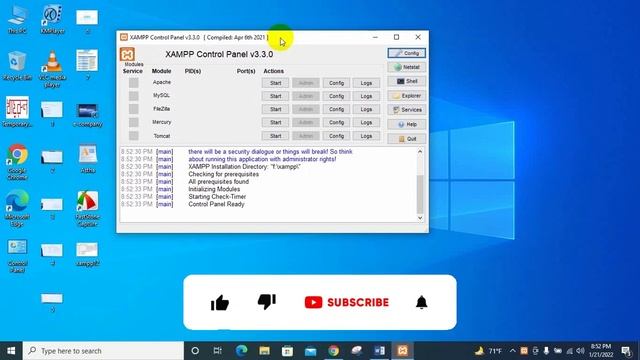This screenshot has width=640, height=360.
Task: Open the Microsoft Edge desktop shortcut
Action: (x=17, y=208)
